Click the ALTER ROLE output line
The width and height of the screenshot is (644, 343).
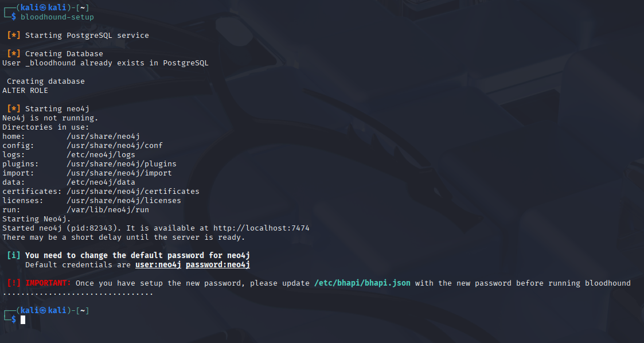click(x=25, y=91)
